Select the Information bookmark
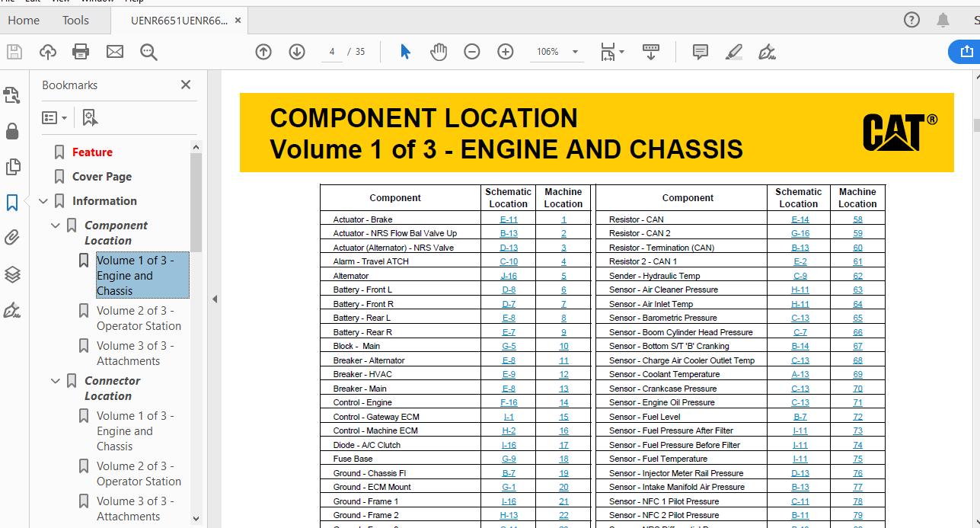Image resolution: width=980 pixels, height=528 pixels. pyautogui.click(x=104, y=201)
